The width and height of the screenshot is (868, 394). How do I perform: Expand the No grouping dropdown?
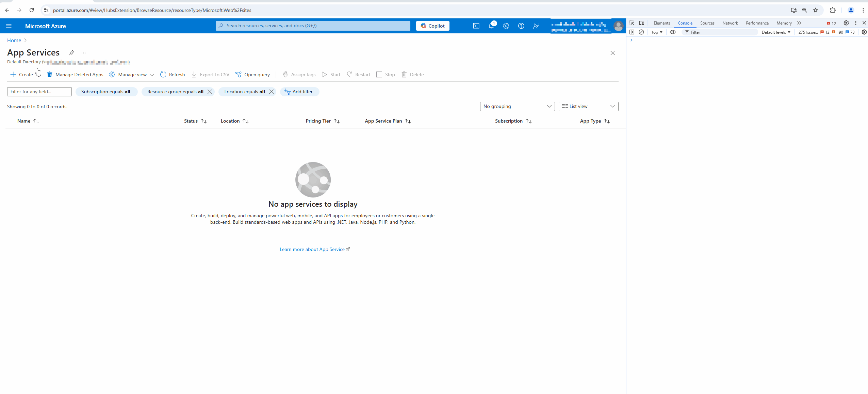click(517, 106)
